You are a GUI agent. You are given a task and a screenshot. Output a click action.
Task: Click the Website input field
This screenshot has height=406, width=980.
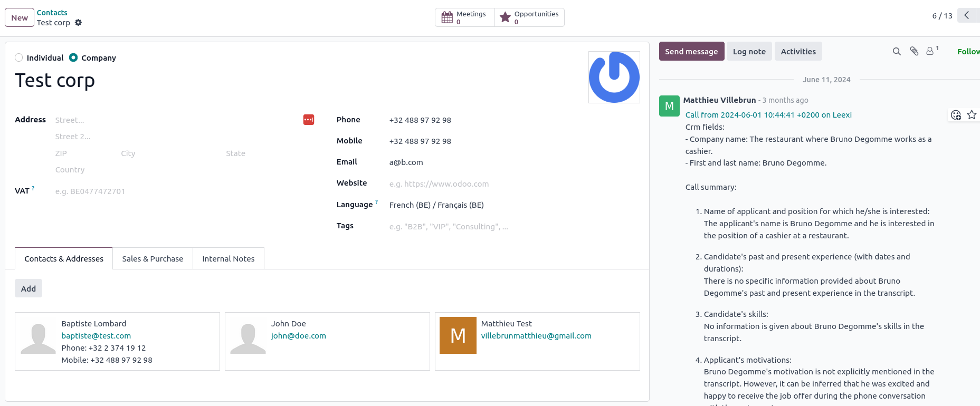coord(514,184)
